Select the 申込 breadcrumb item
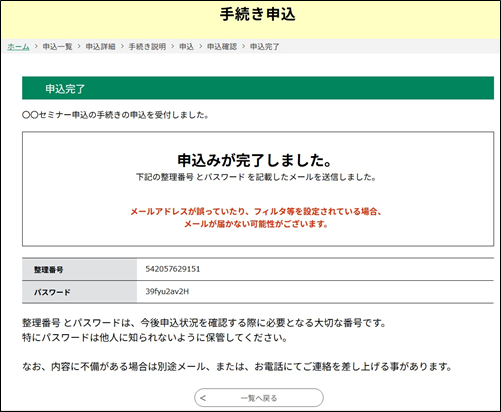This screenshot has width=501, height=412. point(186,46)
